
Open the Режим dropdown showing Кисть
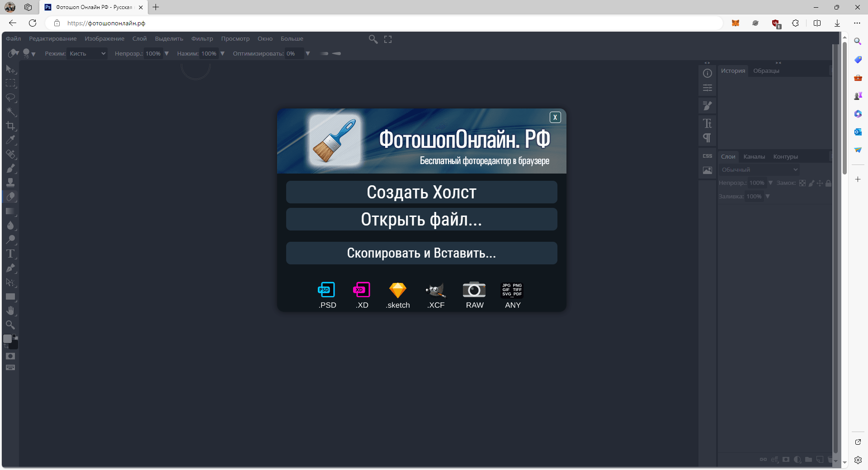click(87, 53)
